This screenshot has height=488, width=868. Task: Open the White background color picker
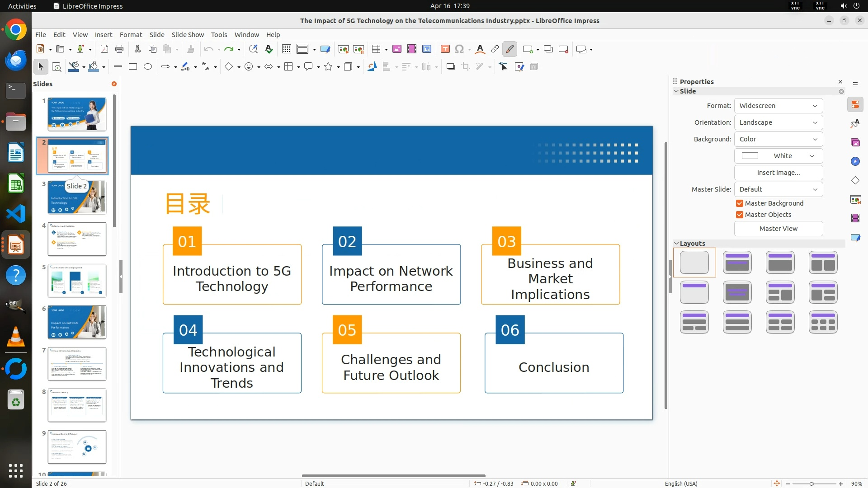point(778,156)
